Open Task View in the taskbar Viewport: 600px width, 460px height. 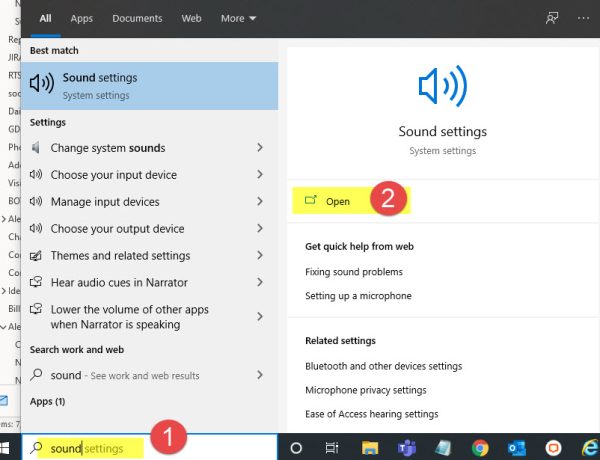click(332, 448)
